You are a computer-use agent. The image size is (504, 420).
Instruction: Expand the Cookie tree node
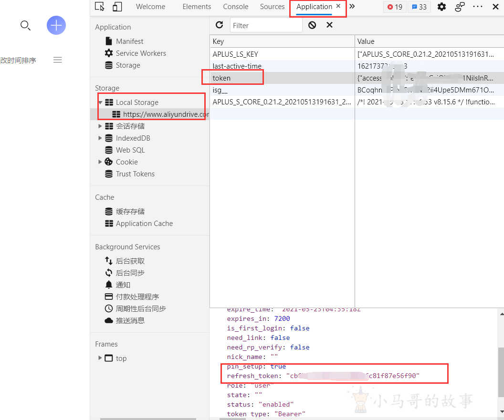point(100,162)
